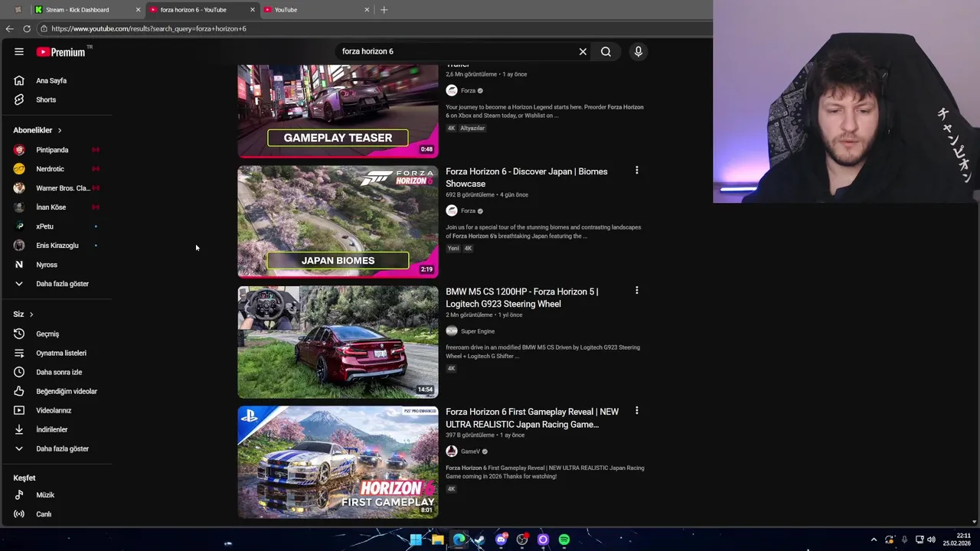Click the YouTube Premium logo
The image size is (980, 551).
61,52
